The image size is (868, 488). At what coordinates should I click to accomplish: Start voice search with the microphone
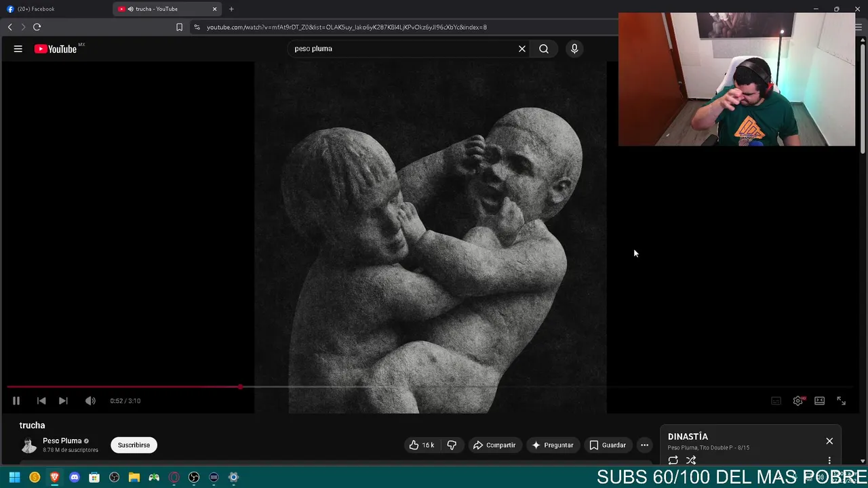pos(574,49)
